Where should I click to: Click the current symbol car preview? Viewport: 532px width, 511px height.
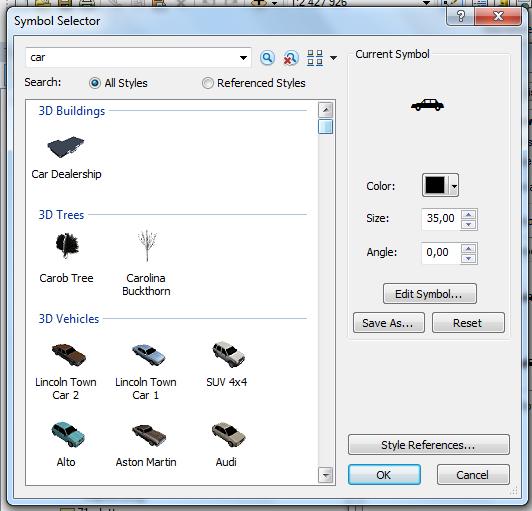tap(427, 105)
